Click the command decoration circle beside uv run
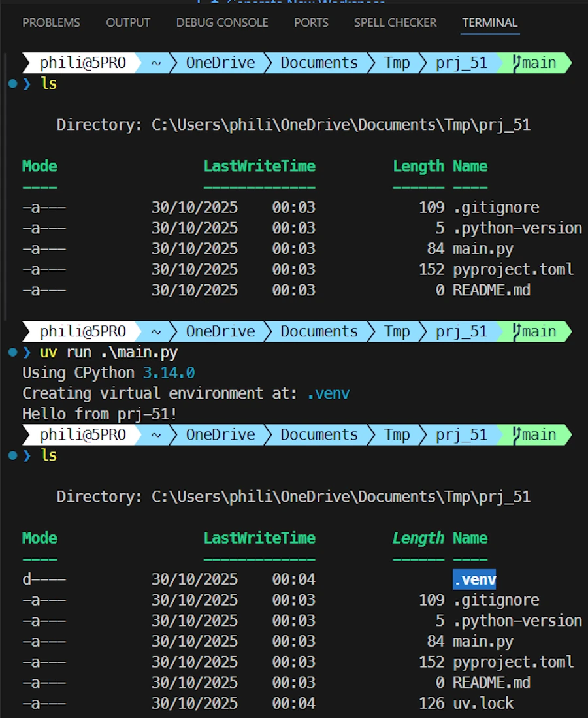This screenshot has height=718, width=588. [12, 352]
